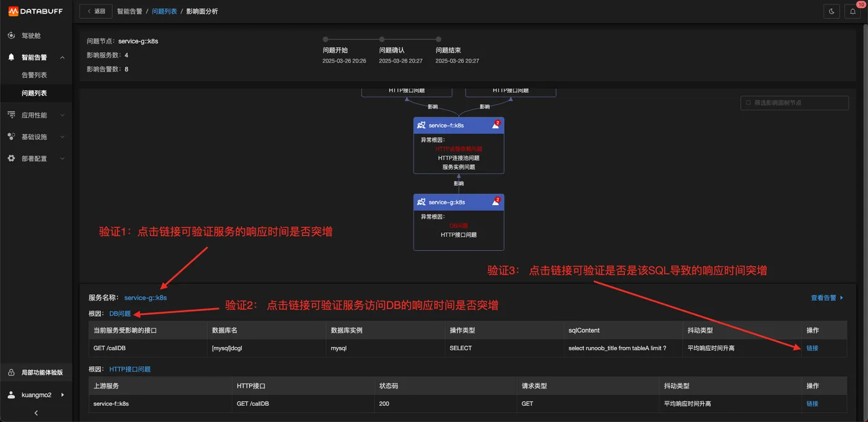This screenshot has height=422, width=868.
Task: Click the 应用性能 sidebar icon
Action: (11, 115)
